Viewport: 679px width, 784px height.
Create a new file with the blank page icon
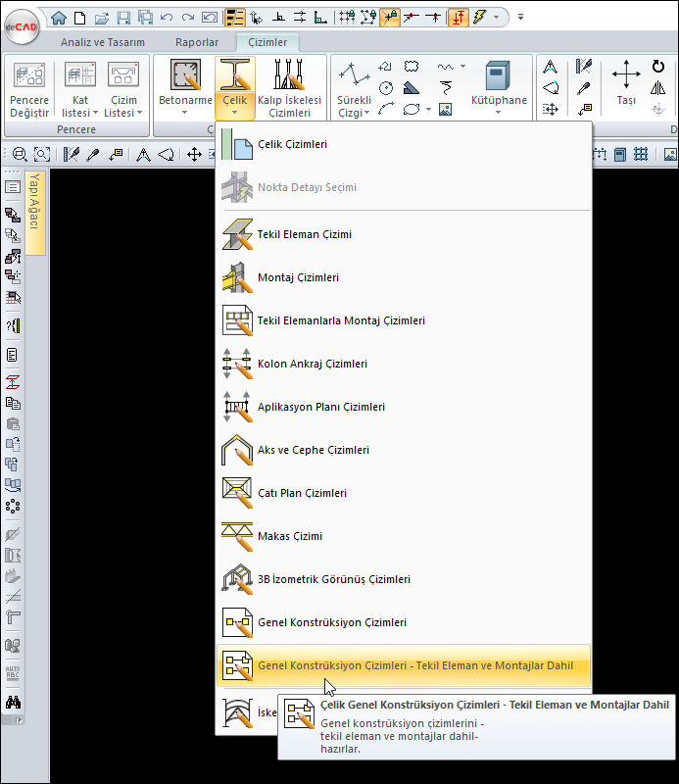pyautogui.click(x=79, y=18)
